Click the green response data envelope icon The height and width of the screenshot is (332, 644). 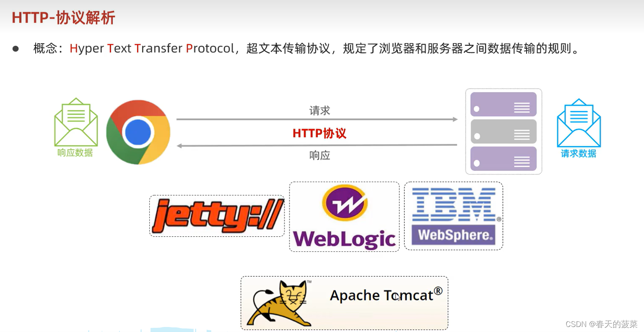tap(76, 122)
